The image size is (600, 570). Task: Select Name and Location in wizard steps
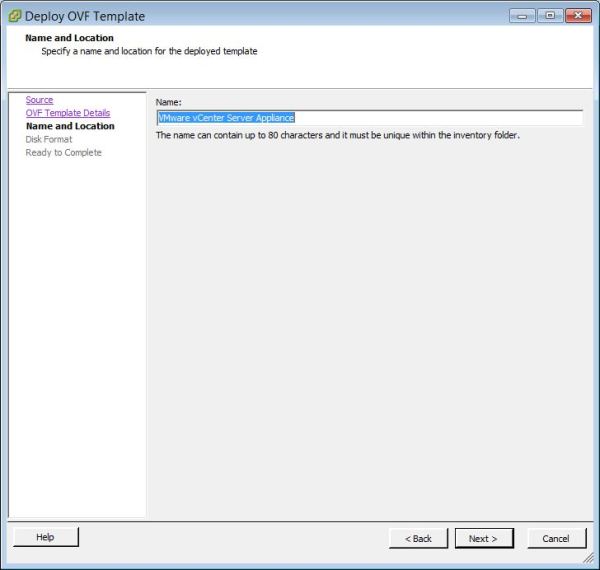(70, 126)
